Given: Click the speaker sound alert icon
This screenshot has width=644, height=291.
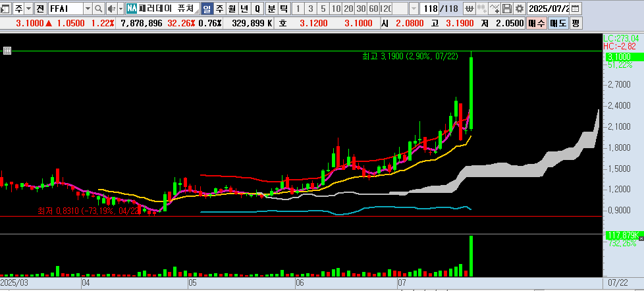Looking at the screenshot, I should (111, 8).
